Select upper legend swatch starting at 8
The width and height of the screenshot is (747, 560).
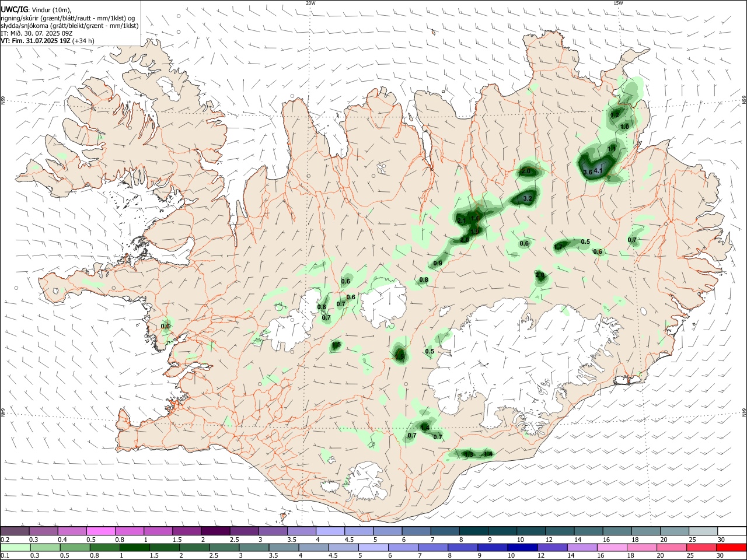[474, 531]
